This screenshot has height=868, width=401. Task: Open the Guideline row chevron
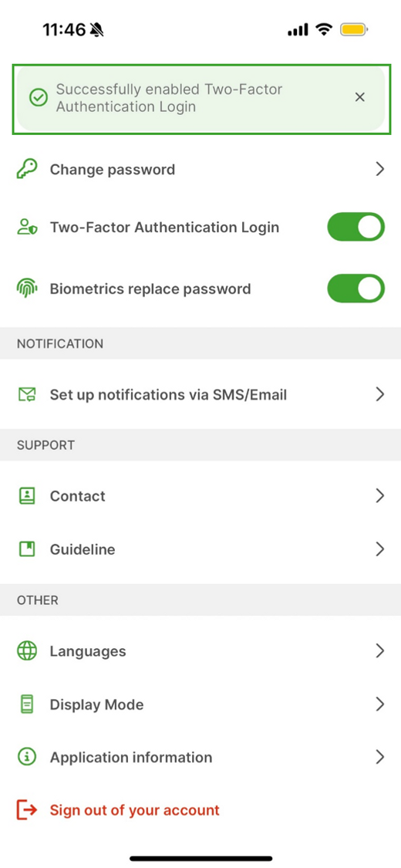pyautogui.click(x=379, y=549)
